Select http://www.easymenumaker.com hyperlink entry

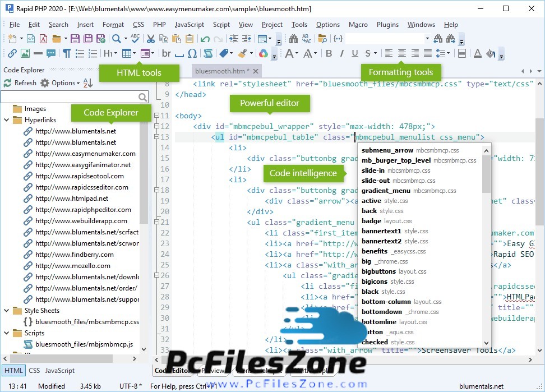coord(85,154)
